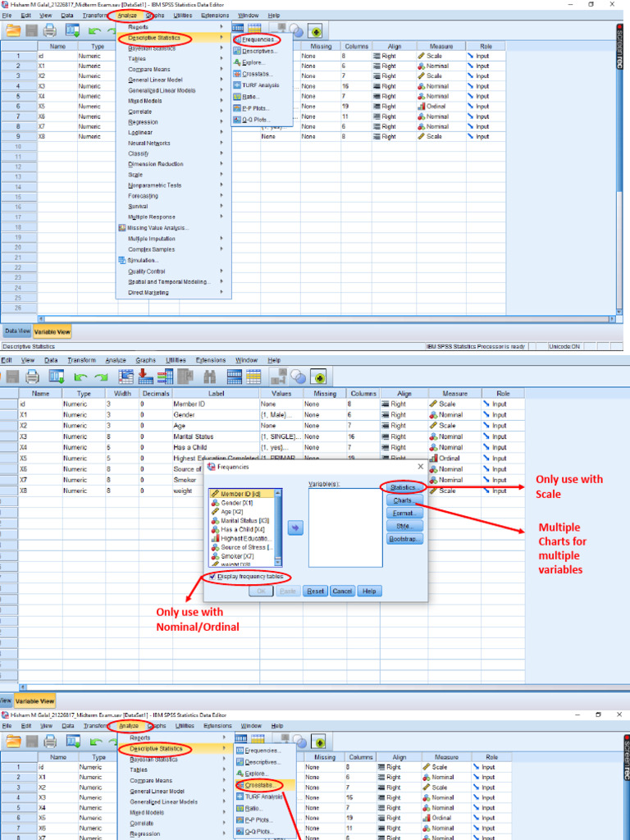Click inside the empty Variable(s) box in Frequencies dialog
630x840 pixels.
click(345, 527)
